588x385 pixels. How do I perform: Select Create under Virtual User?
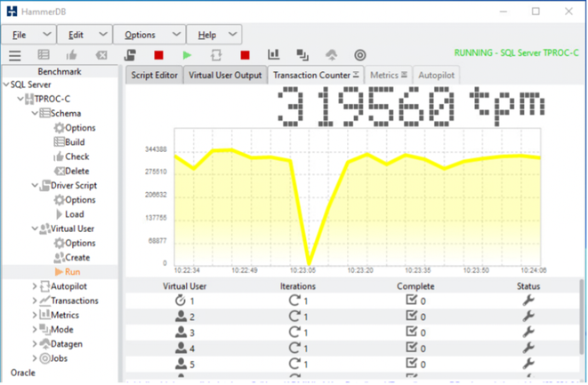(72, 258)
